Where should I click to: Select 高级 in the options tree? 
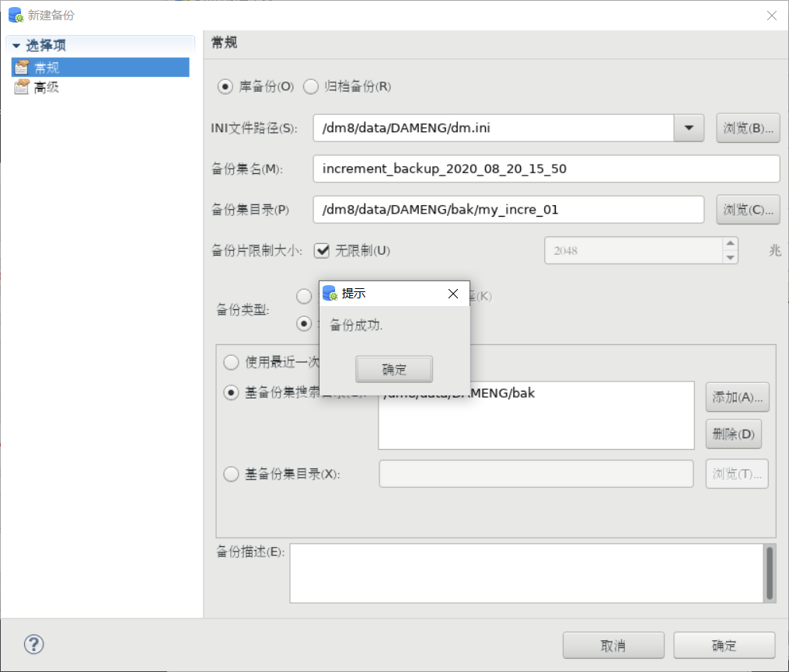pos(47,87)
